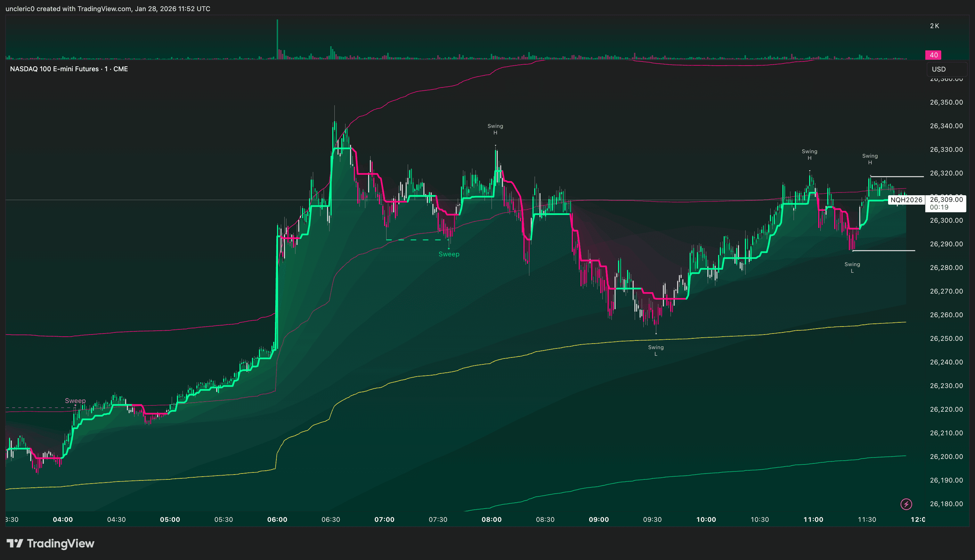Click the pink 40 volume badge

coord(933,55)
